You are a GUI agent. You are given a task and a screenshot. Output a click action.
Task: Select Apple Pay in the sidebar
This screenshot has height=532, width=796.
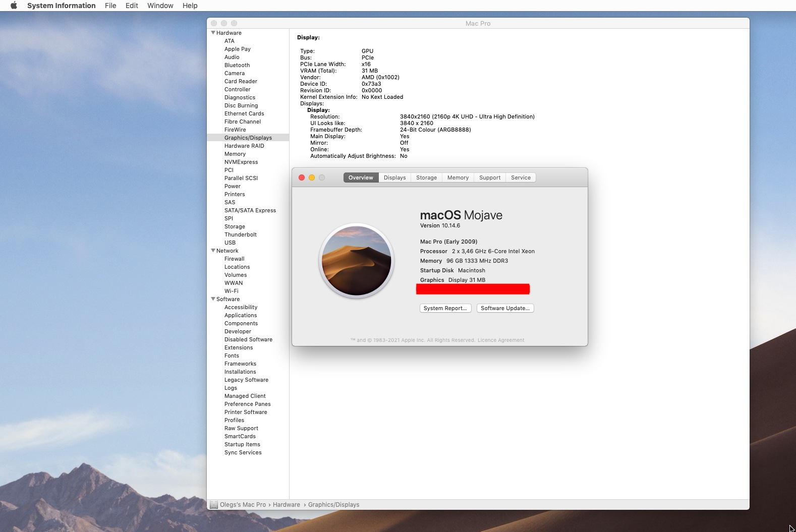(x=238, y=49)
